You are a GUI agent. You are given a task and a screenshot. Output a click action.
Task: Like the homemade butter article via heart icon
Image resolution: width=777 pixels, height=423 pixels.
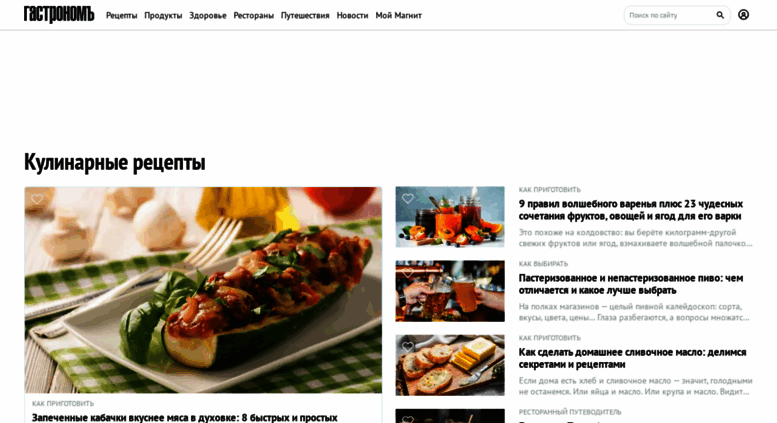click(x=408, y=347)
